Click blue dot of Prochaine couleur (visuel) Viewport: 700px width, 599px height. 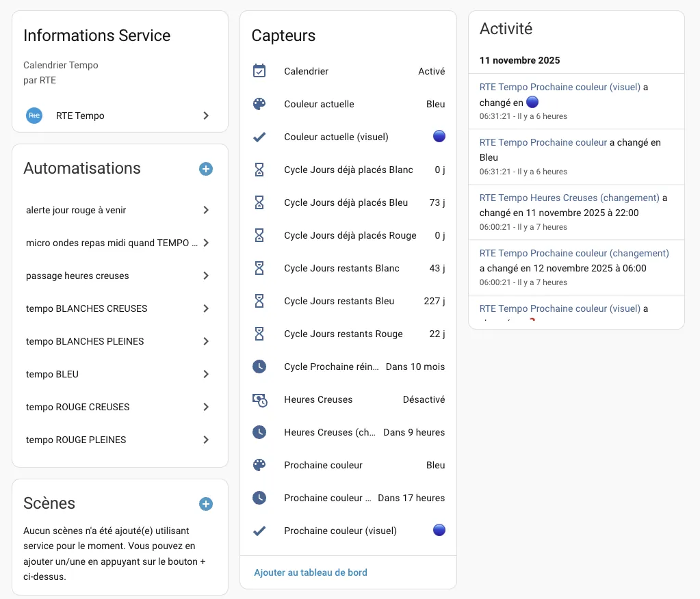click(x=439, y=530)
